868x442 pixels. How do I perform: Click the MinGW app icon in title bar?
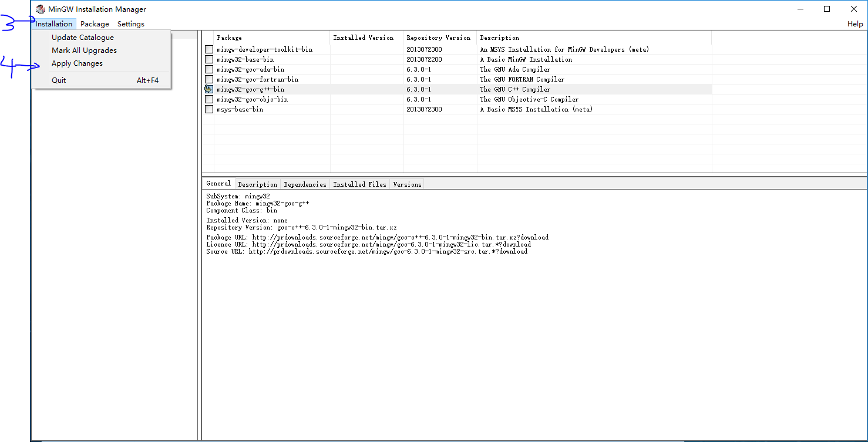[41, 9]
